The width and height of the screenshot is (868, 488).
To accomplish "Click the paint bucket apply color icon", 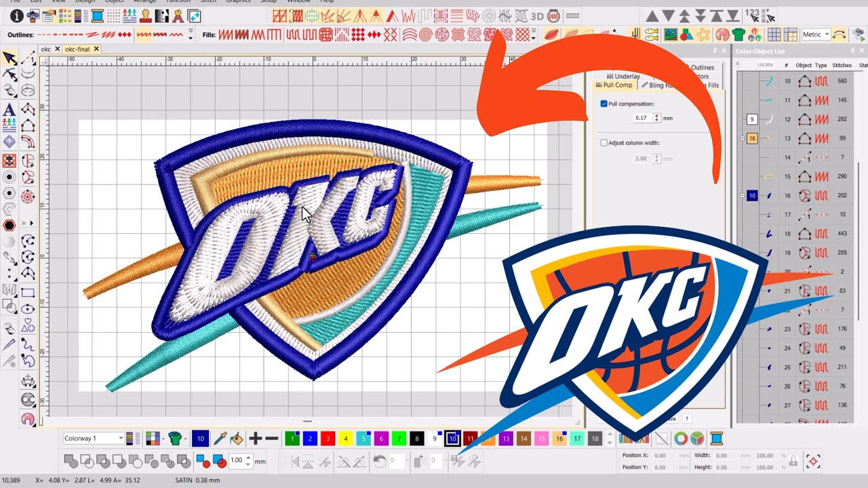I will pos(236,439).
